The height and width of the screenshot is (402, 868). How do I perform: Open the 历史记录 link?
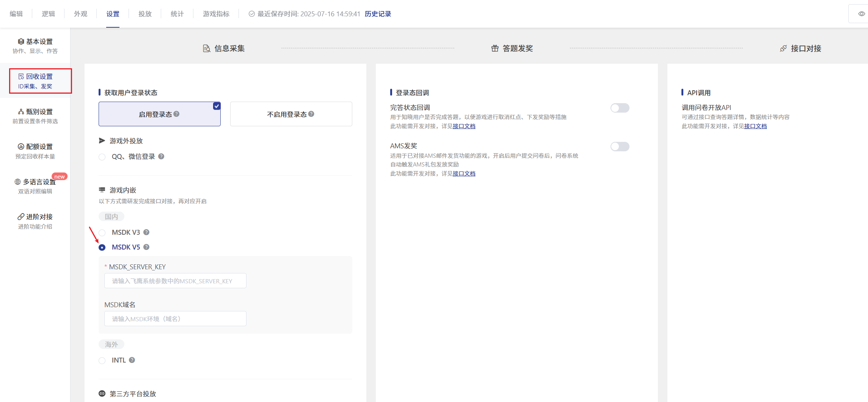point(378,14)
